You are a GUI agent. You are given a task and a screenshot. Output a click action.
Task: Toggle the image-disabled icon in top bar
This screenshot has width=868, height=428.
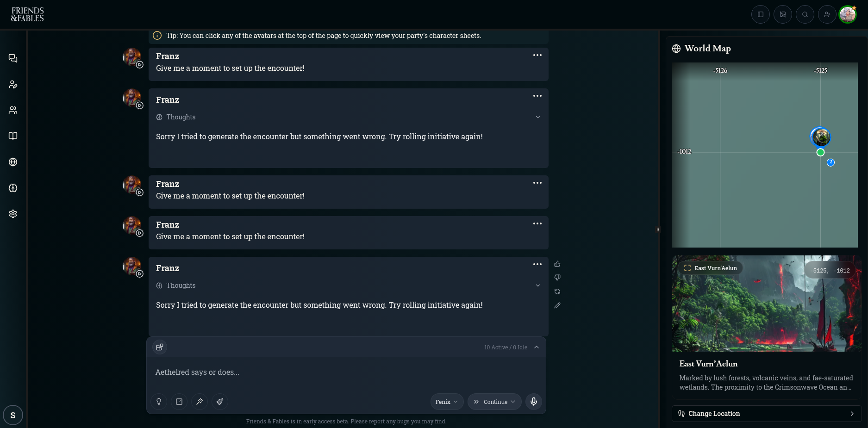point(783,14)
